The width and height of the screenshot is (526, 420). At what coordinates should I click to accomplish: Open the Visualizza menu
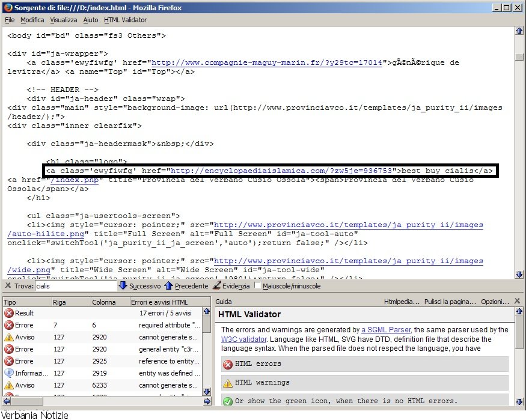(x=63, y=20)
